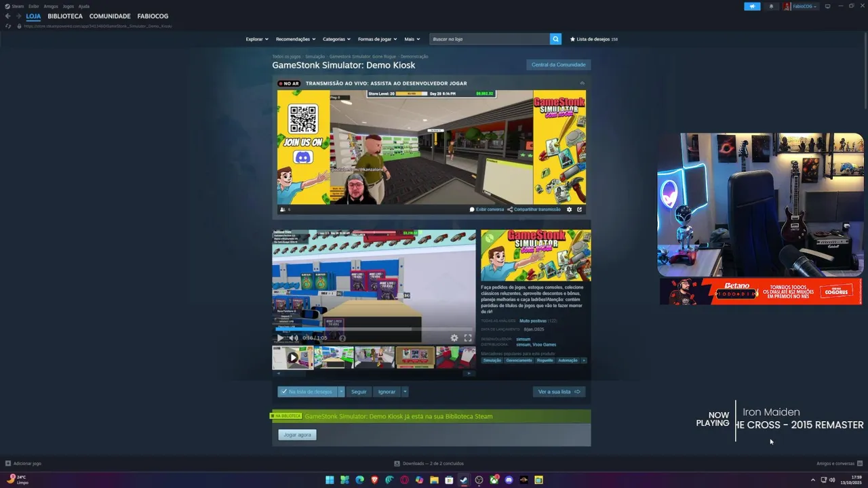
Task: Open the Categorias dropdown menu
Action: (x=336, y=39)
